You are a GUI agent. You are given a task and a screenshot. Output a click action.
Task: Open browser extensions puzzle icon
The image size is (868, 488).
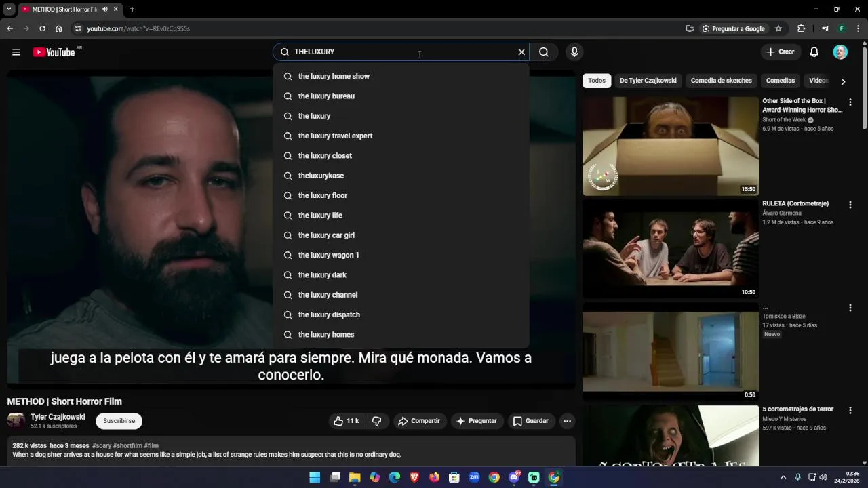click(801, 28)
